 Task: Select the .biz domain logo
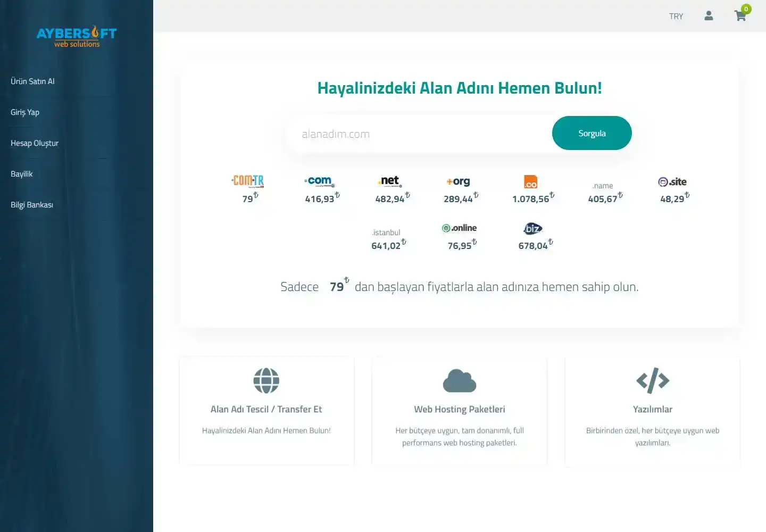tap(533, 229)
